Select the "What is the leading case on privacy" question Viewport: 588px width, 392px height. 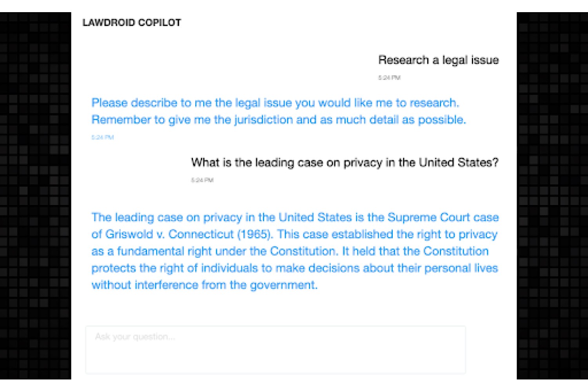345,162
